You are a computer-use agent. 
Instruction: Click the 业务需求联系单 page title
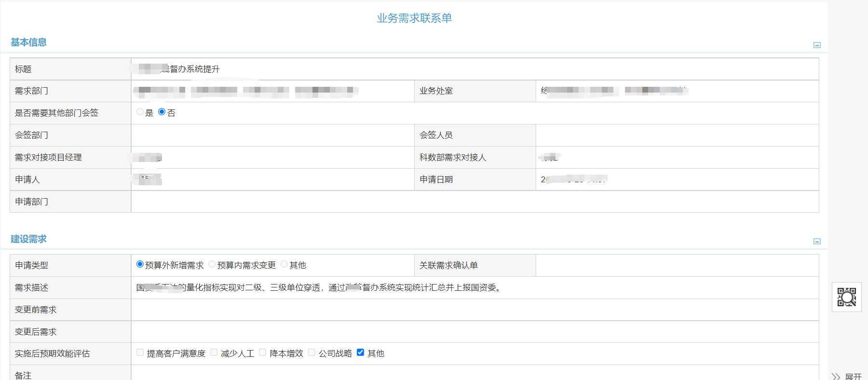pos(414,18)
